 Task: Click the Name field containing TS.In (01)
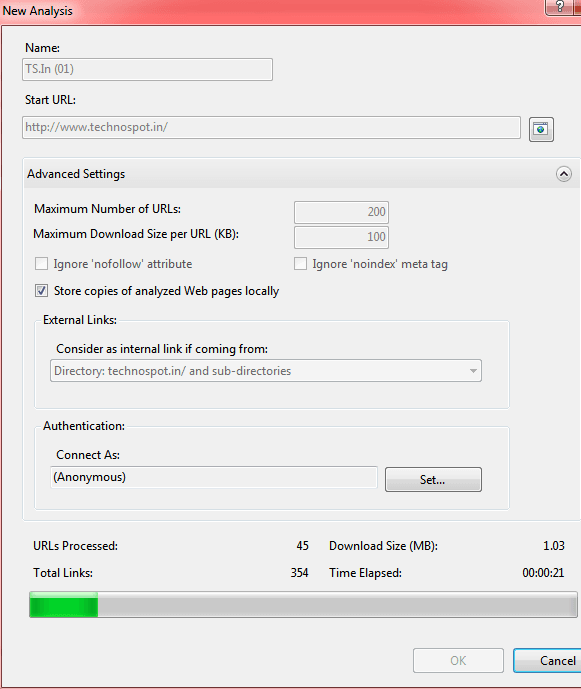tap(147, 69)
